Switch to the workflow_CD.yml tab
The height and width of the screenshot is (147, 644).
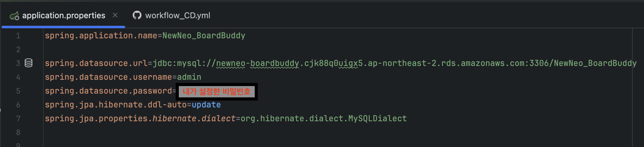tap(171, 15)
